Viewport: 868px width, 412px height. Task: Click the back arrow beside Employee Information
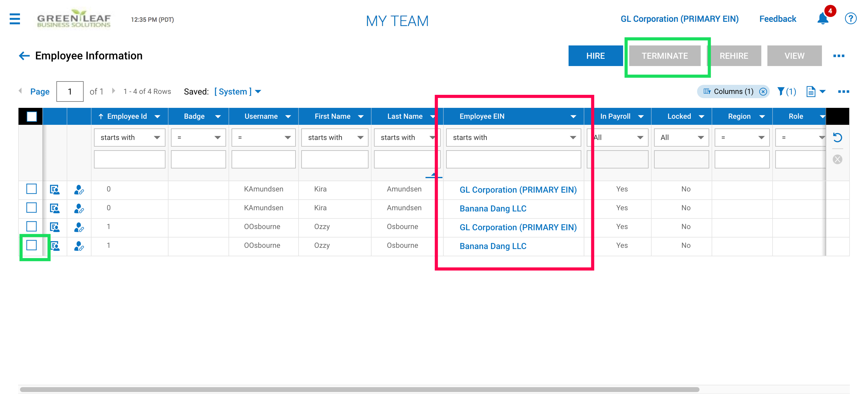click(x=24, y=55)
